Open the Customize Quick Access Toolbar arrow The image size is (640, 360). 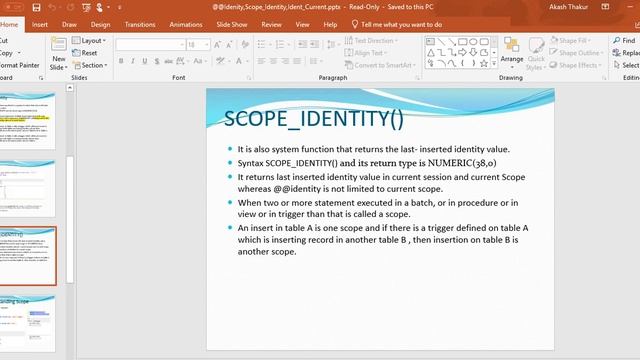tap(120, 7)
